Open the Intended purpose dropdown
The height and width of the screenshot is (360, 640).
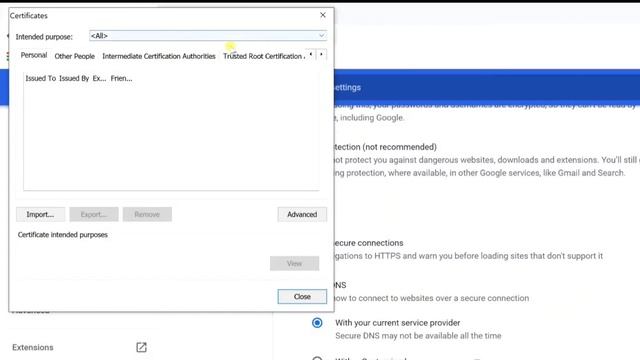click(208, 36)
